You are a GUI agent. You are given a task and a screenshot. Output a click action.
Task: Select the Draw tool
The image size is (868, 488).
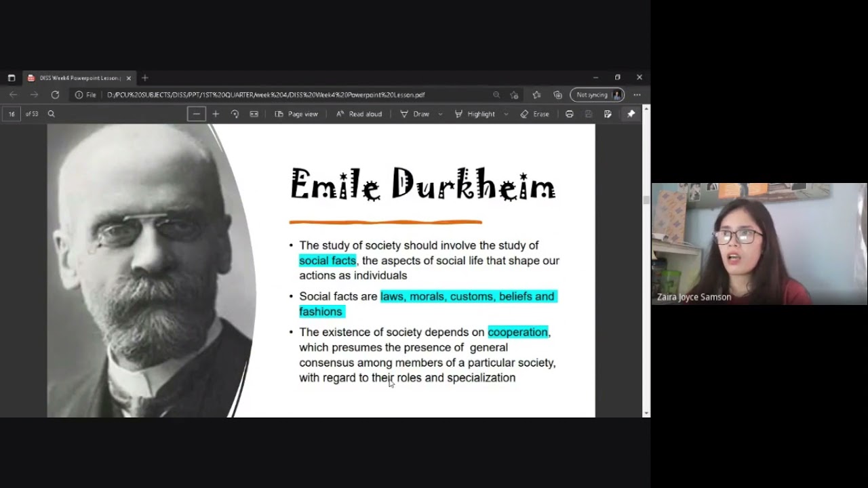click(x=414, y=114)
